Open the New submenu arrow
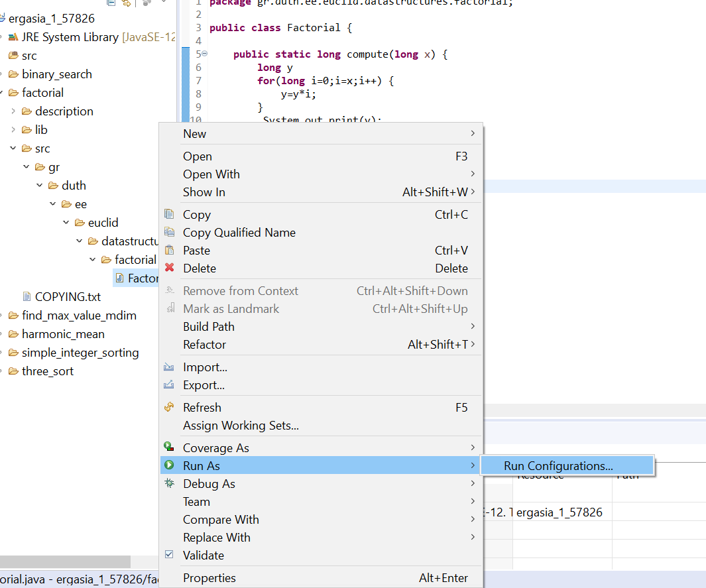706x588 pixels. 473,133
